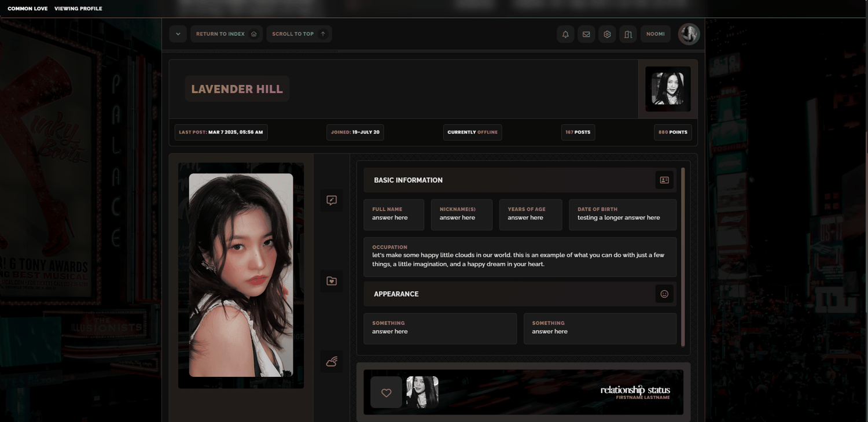Click the small partner photo in relationship banner
This screenshot has width=868, height=422.
click(x=422, y=393)
